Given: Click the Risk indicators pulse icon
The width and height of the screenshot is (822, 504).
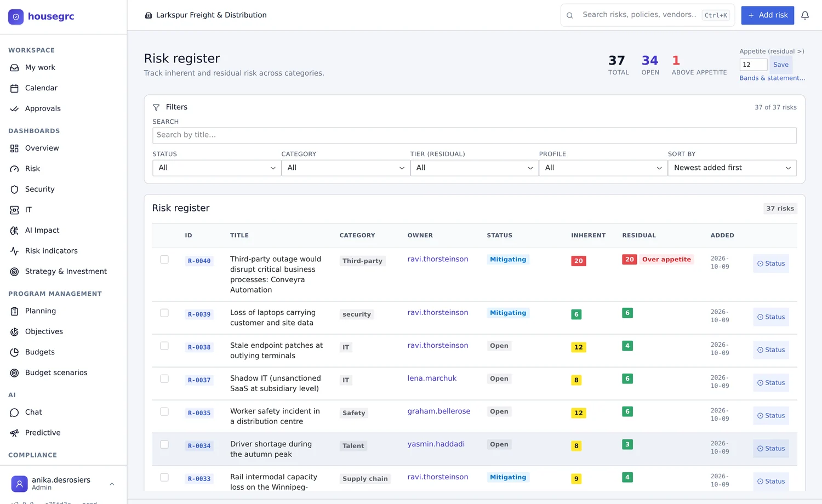Looking at the screenshot, I should click(x=14, y=251).
